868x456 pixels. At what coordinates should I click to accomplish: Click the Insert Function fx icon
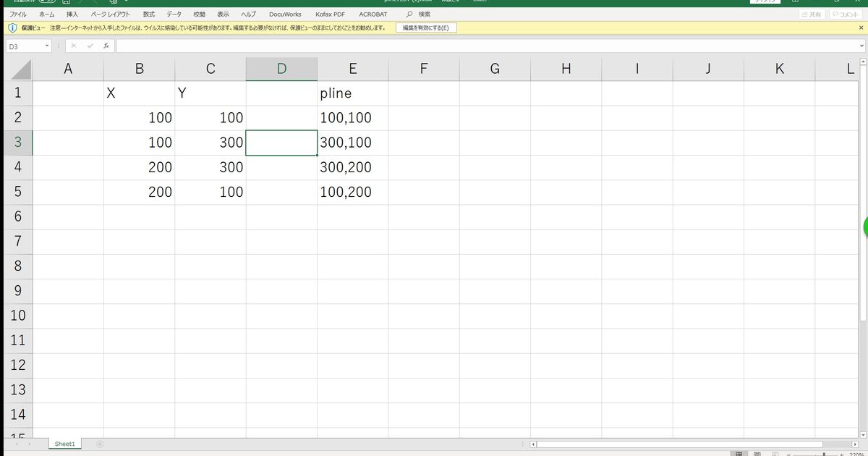(x=106, y=46)
